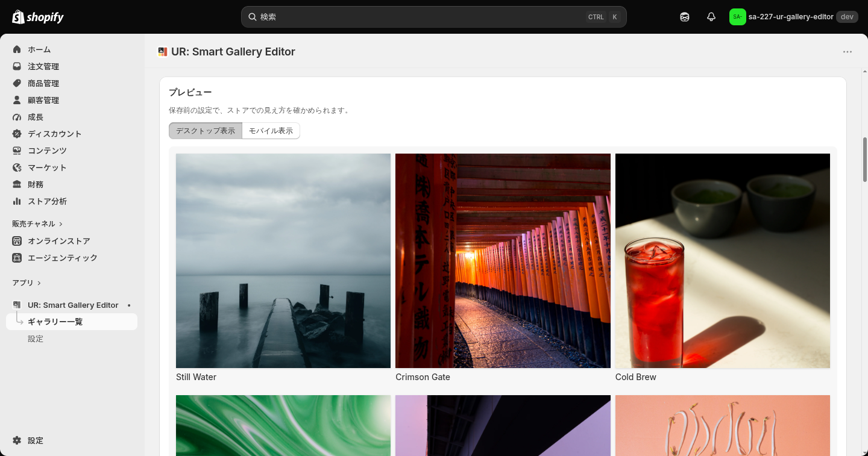Click the "Crimson Gate" caption text

tap(423, 377)
